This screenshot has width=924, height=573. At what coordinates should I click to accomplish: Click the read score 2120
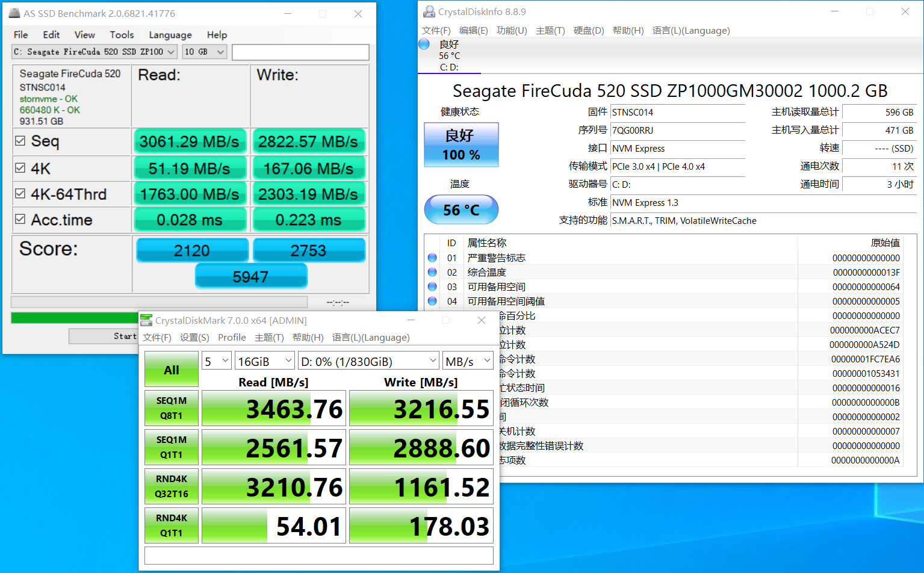192,250
